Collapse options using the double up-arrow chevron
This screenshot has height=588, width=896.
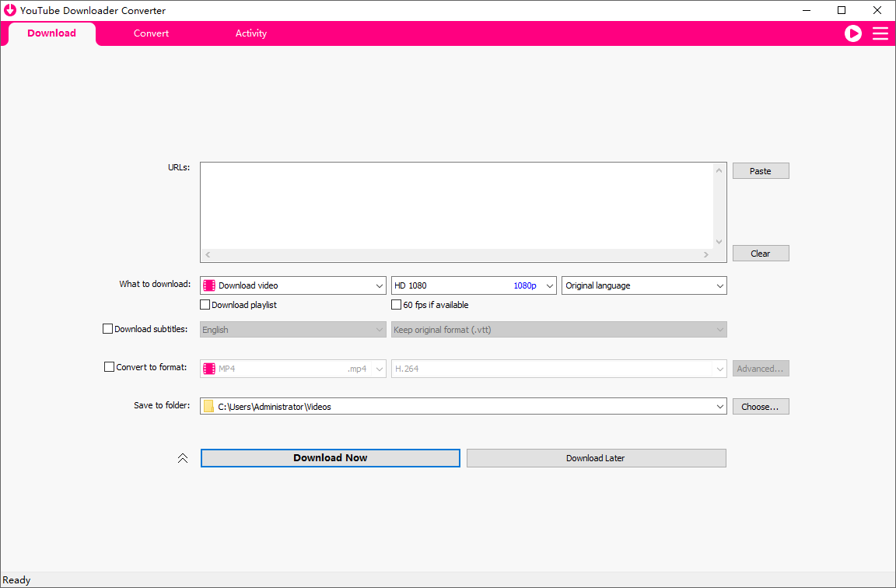pos(183,458)
